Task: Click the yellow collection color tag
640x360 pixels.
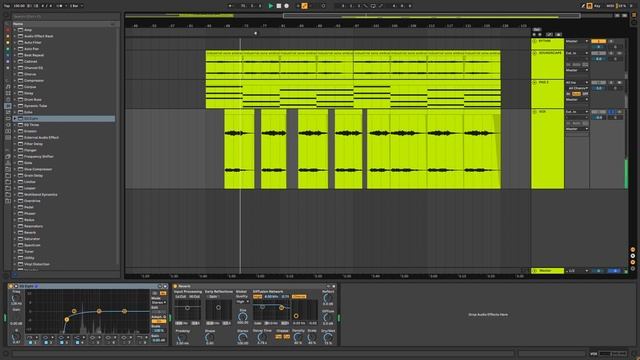Action: 7,43
